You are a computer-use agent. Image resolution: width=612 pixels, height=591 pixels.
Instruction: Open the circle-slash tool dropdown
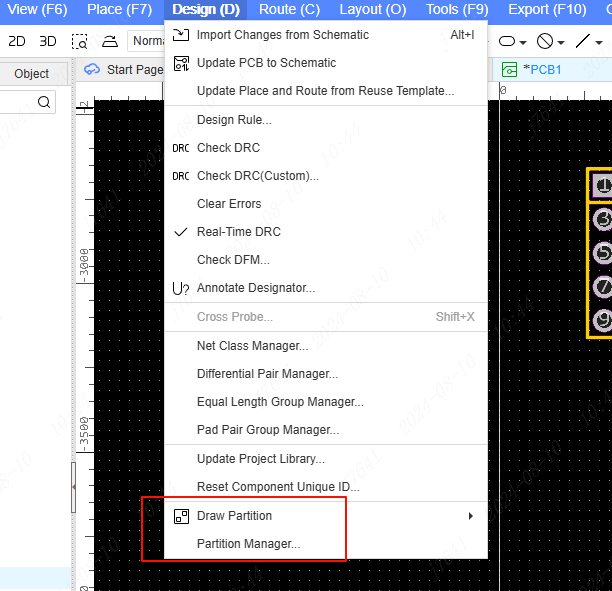(x=550, y=42)
